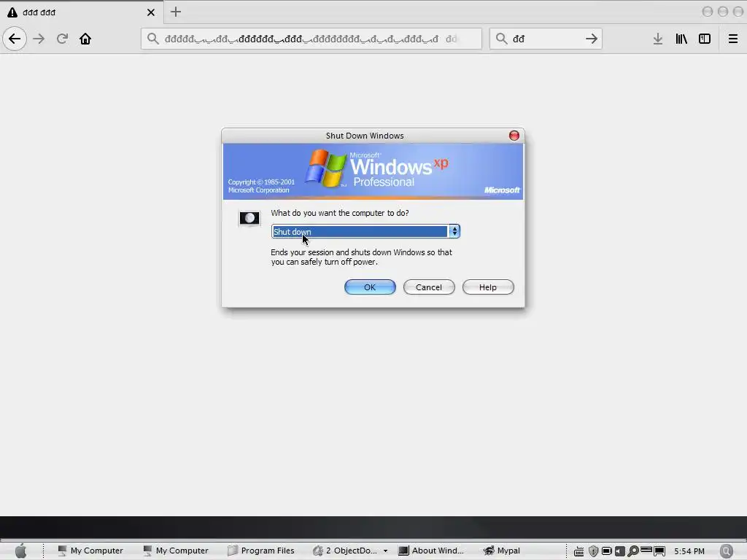Screen dimensions: 747x560
Task: Click the display monitor tray icon
Action: (x=659, y=551)
